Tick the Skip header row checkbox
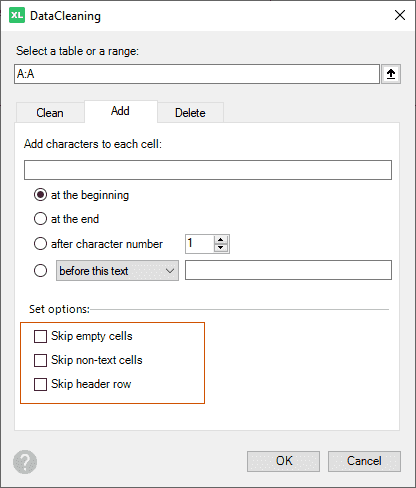416x488 pixels. [x=40, y=384]
